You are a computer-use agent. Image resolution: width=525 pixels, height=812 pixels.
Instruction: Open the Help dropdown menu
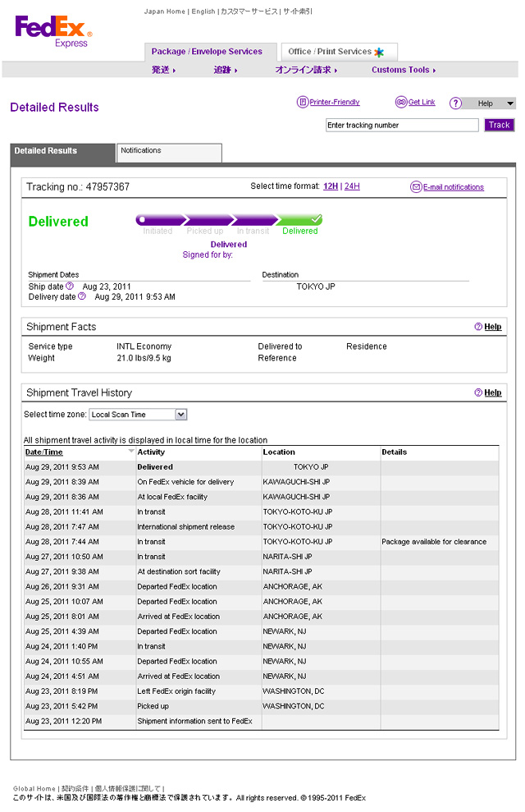coord(488,103)
